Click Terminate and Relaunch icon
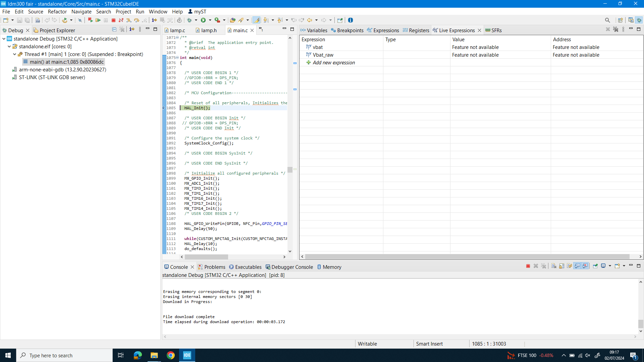This screenshot has height=362, width=644. click(90, 20)
